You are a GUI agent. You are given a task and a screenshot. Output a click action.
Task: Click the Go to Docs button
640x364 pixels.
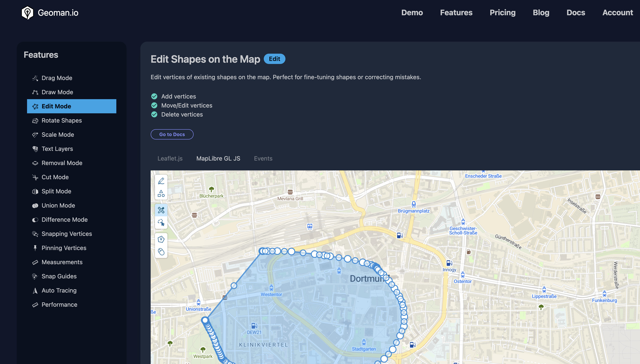coord(172,134)
